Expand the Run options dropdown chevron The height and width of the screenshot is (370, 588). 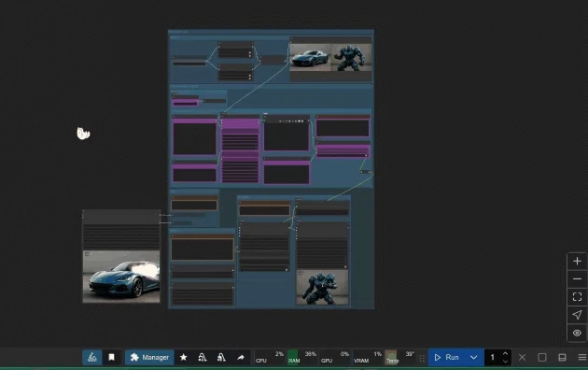pos(474,357)
